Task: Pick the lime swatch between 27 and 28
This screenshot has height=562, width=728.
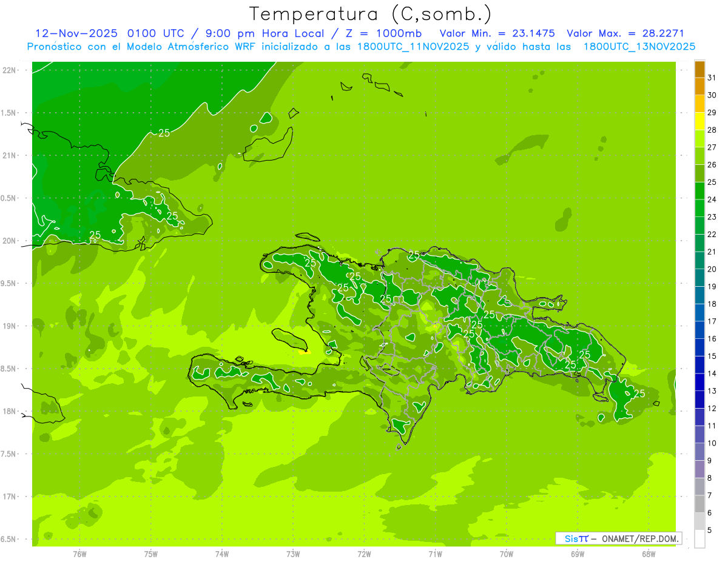Action: pyautogui.click(x=699, y=138)
